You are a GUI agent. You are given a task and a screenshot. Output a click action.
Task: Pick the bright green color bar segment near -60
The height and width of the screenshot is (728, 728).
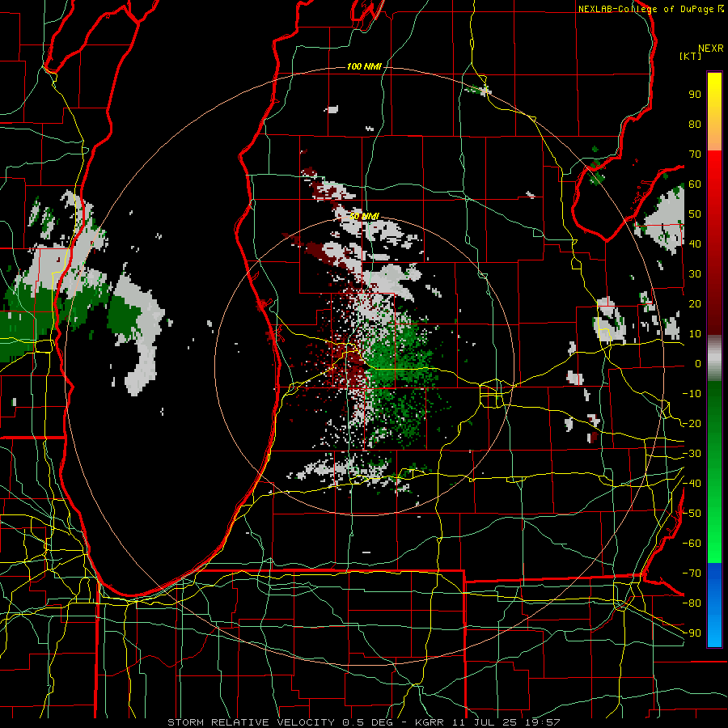click(x=714, y=545)
